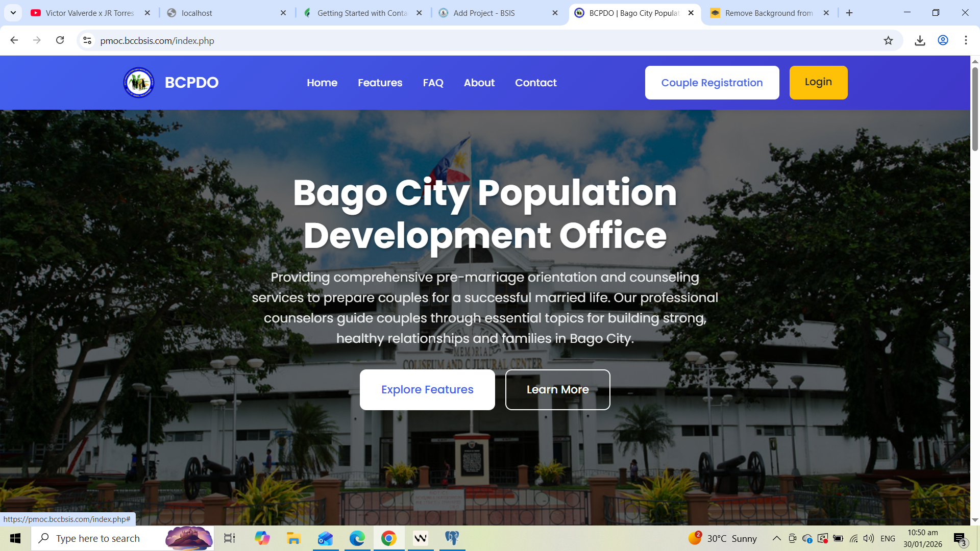Reload the current page

(x=61, y=40)
